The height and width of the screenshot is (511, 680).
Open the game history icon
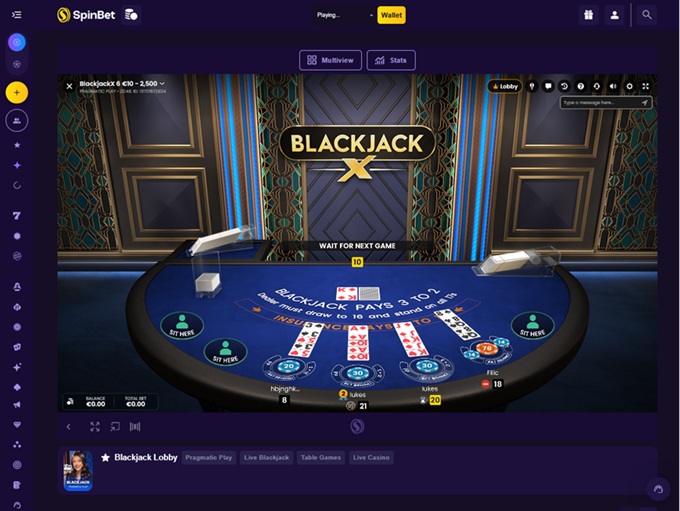tap(564, 86)
